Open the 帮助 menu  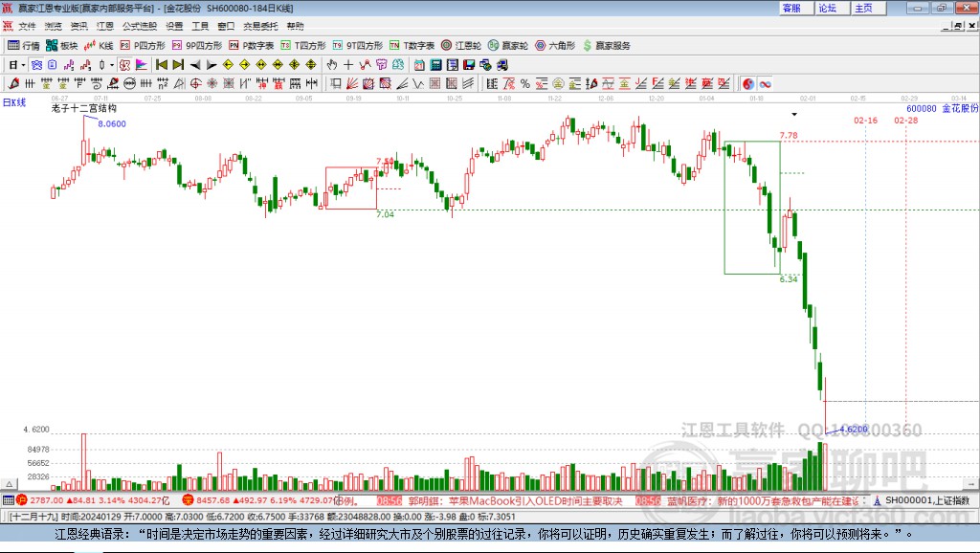pyautogui.click(x=295, y=26)
